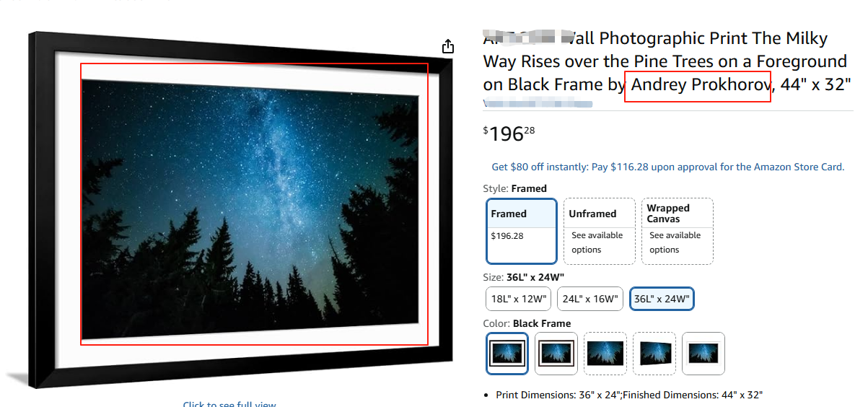
Task: Select the 18L" x 12W" size
Action: pos(519,299)
